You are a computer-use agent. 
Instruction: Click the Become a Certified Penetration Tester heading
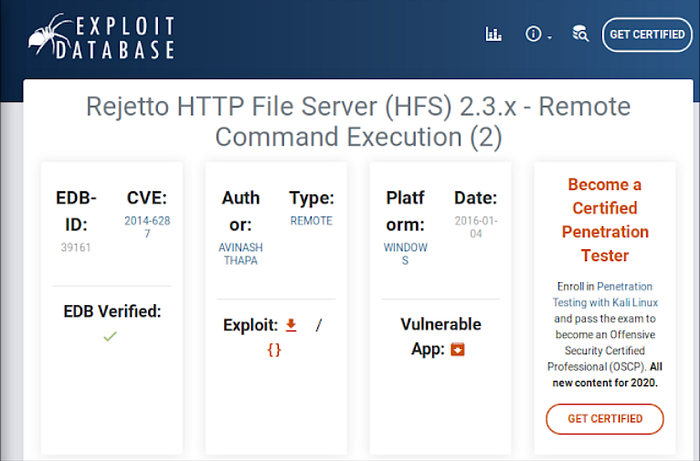[x=605, y=220]
